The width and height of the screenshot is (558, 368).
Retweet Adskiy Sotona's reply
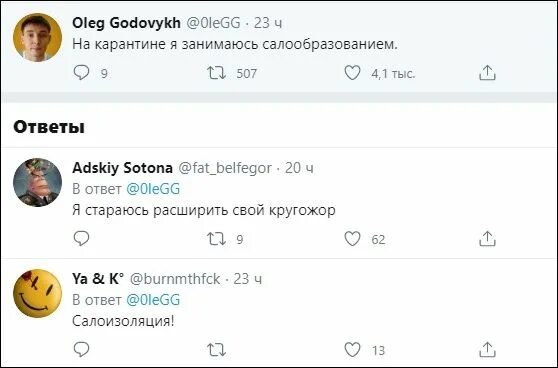point(216,239)
